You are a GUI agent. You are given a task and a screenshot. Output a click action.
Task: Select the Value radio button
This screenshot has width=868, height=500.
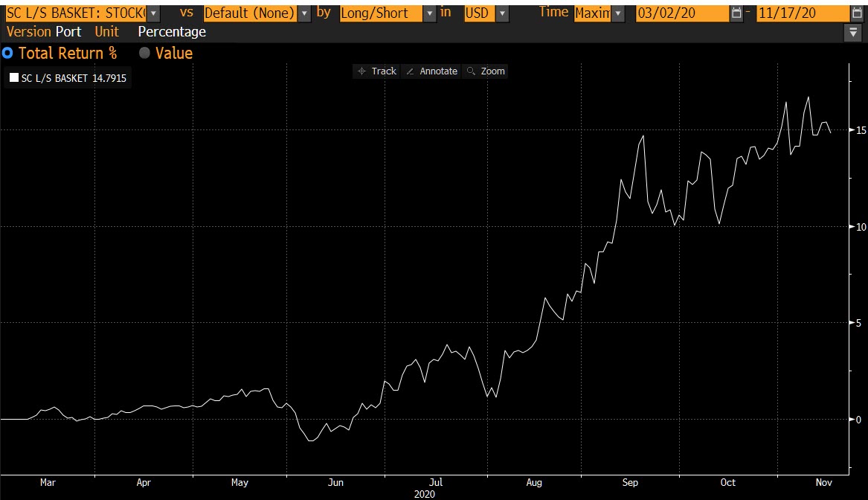point(144,53)
